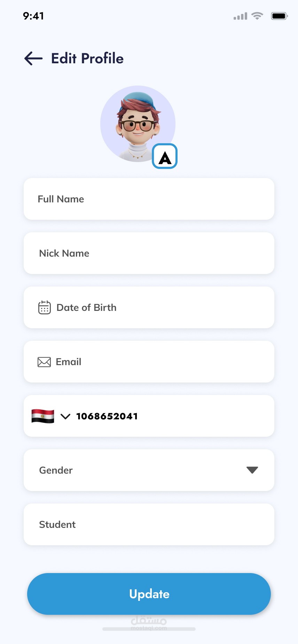Click the Wi-Fi status icon
The height and width of the screenshot is (644, 298).
(x=257, y=16)
